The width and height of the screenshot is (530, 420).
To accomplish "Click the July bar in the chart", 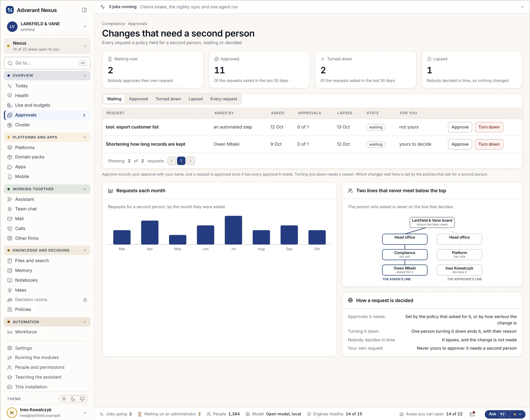I will click(233, 230).
